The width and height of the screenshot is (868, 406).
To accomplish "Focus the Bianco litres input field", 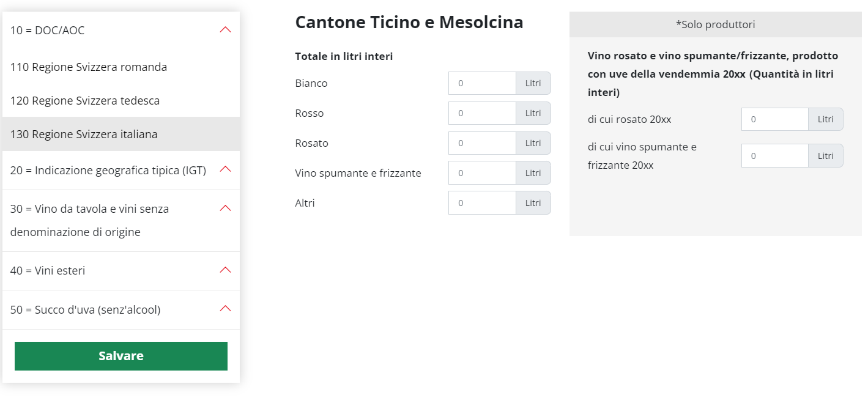I will click(x=482, y=83).
